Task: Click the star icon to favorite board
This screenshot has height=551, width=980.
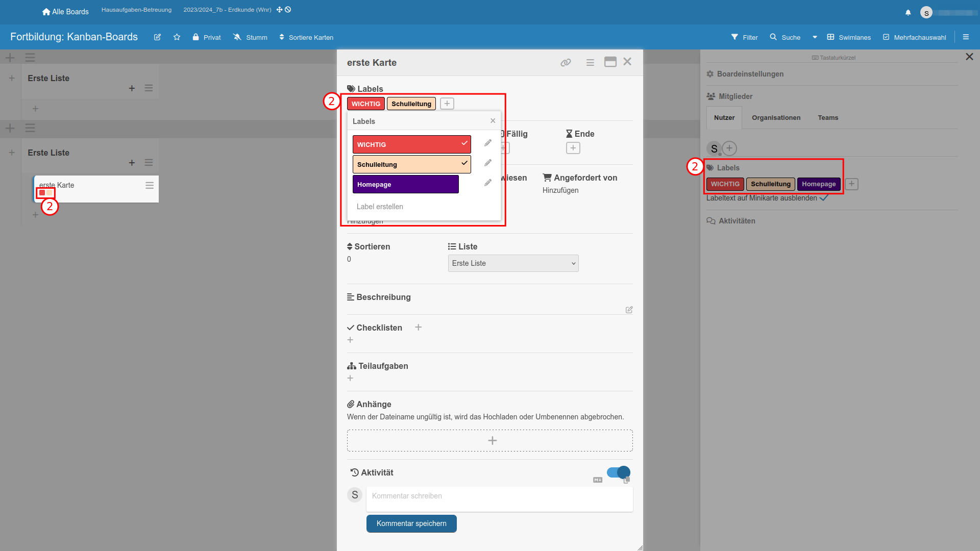Action: click(x=177, y=37)
